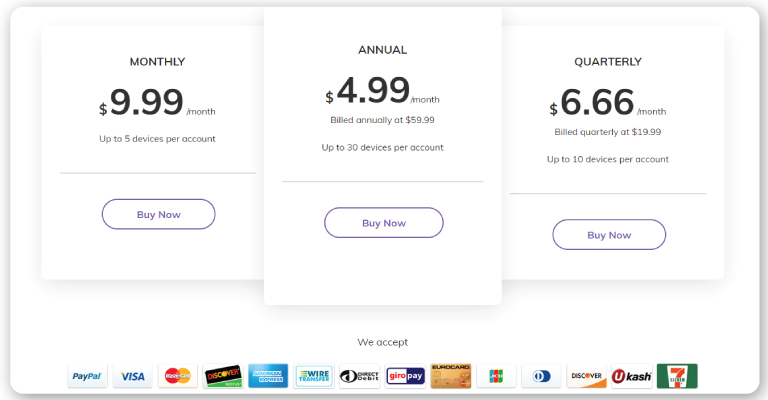The width and height of the screenshot is (768, 400).
Task: Select the giropay payment icon
Action: 405,376
